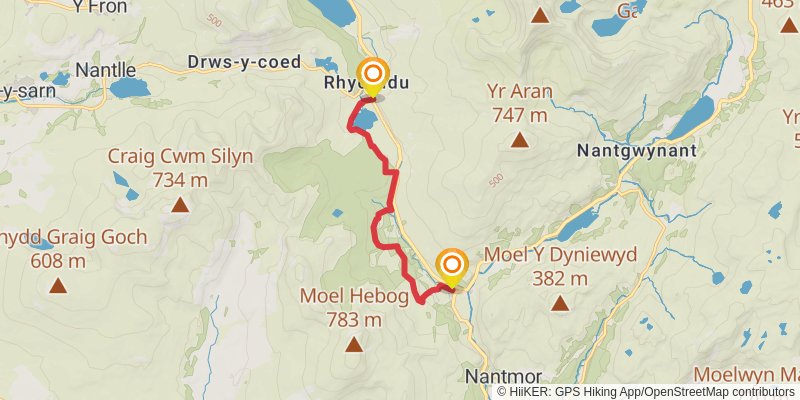Select the Nantgwynant place label

[x=637, y=151]
